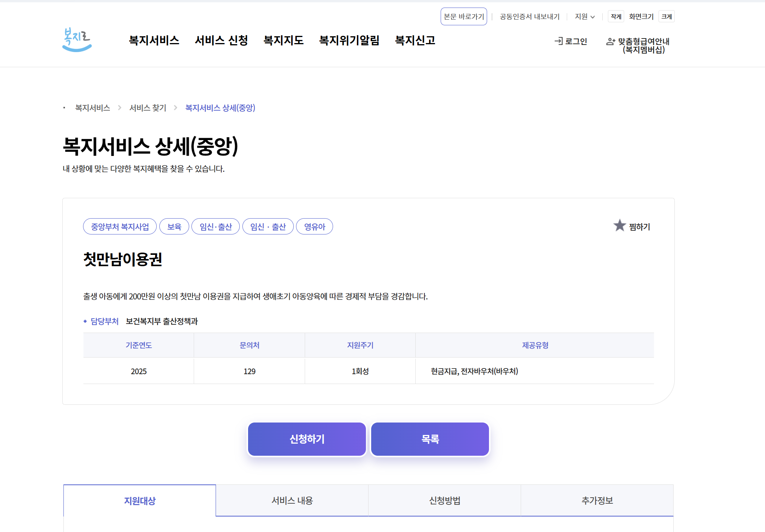Click the 1회성 table cell
765x532 pixels.
click(360, 371)
